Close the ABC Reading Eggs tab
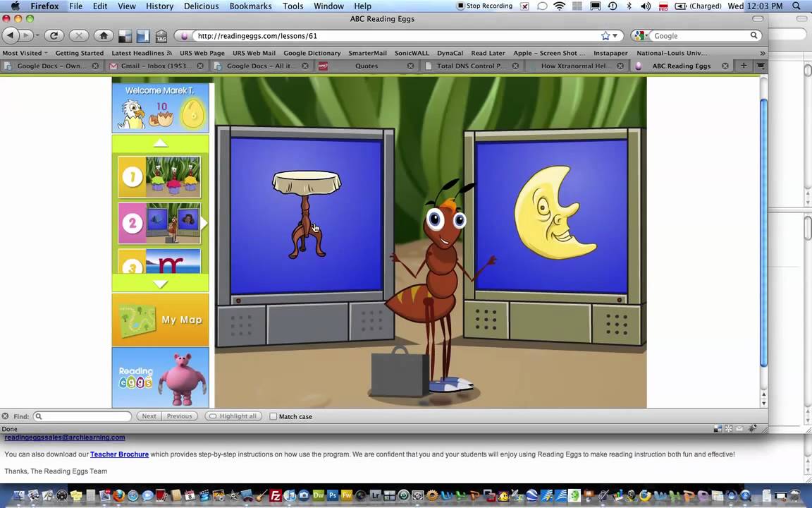 tap(725, 66)
